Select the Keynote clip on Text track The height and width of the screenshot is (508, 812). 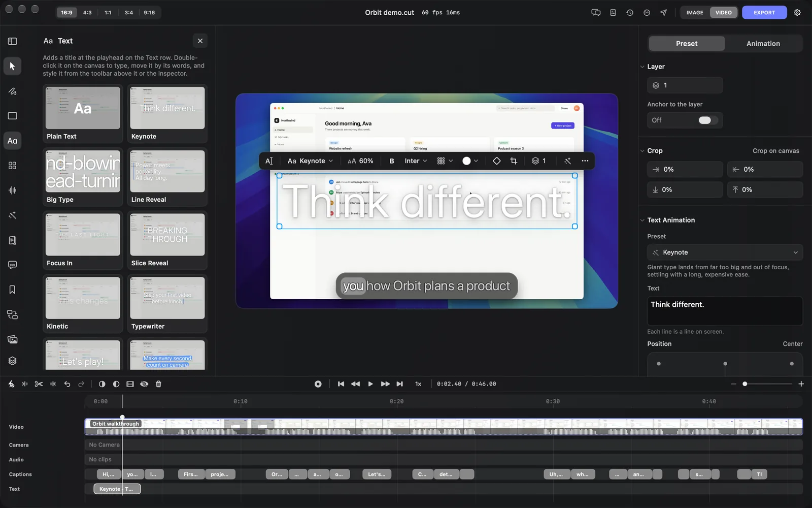tap(117, 489)
